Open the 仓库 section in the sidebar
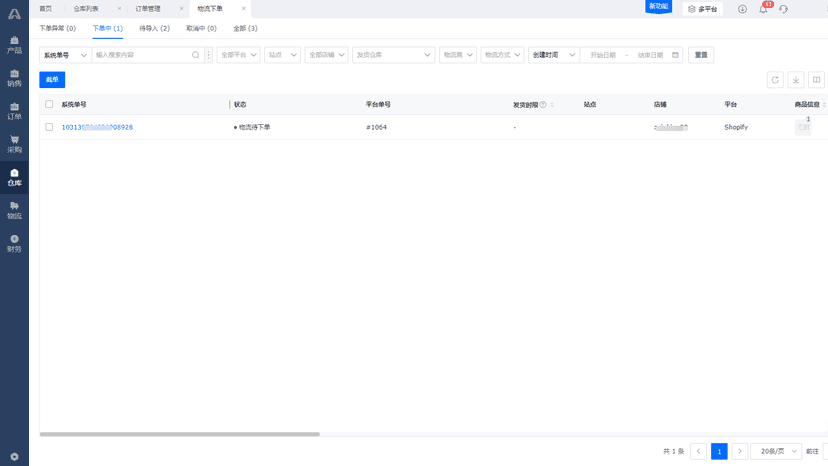 pos(14,178)
